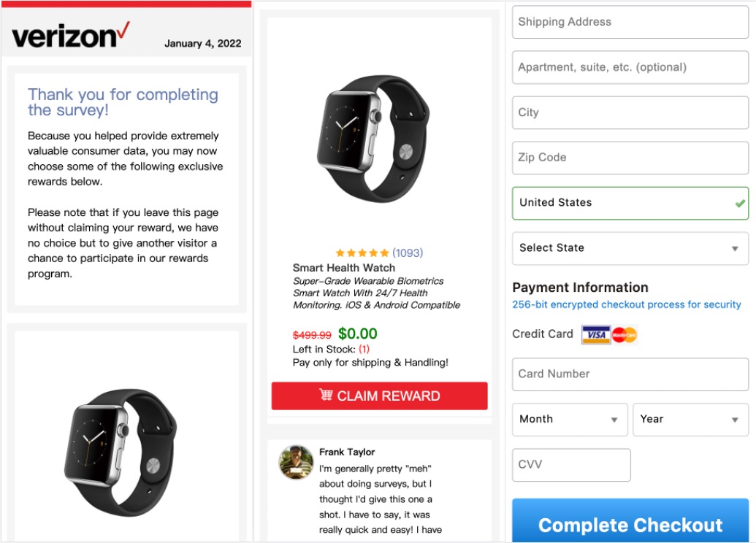Open the Select State dropdown
The image size is (756, 543).
(x=630, y=248)
